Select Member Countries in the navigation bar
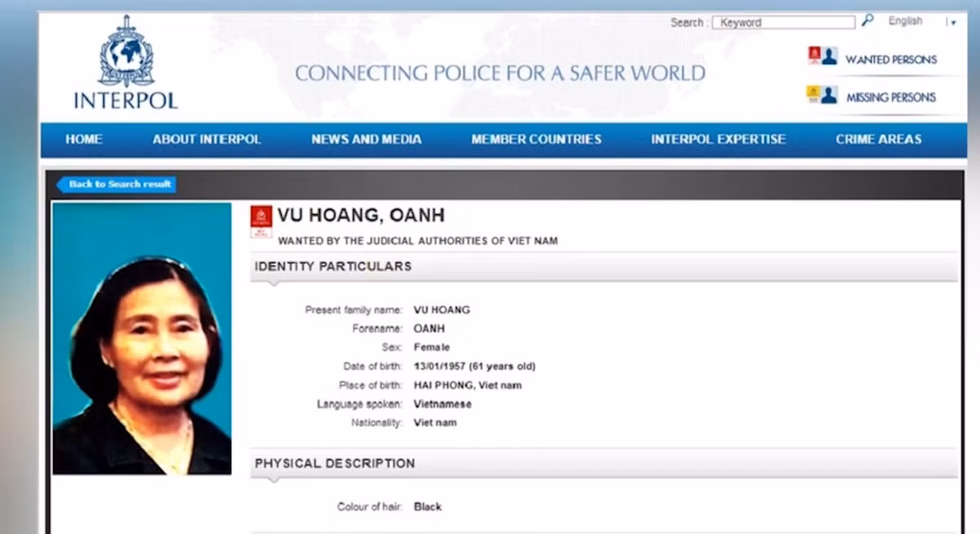The width and height of the screenshot is (980, 534). pos(536,140)
